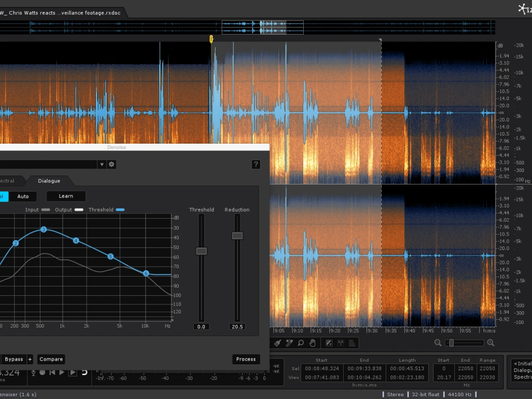Zoom in with plus magnifier icon
This screenshot has width=532, height=399.
point(491,343)
